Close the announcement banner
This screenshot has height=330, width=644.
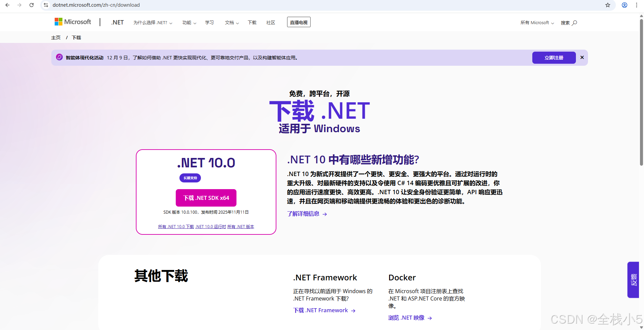(582, 57)
